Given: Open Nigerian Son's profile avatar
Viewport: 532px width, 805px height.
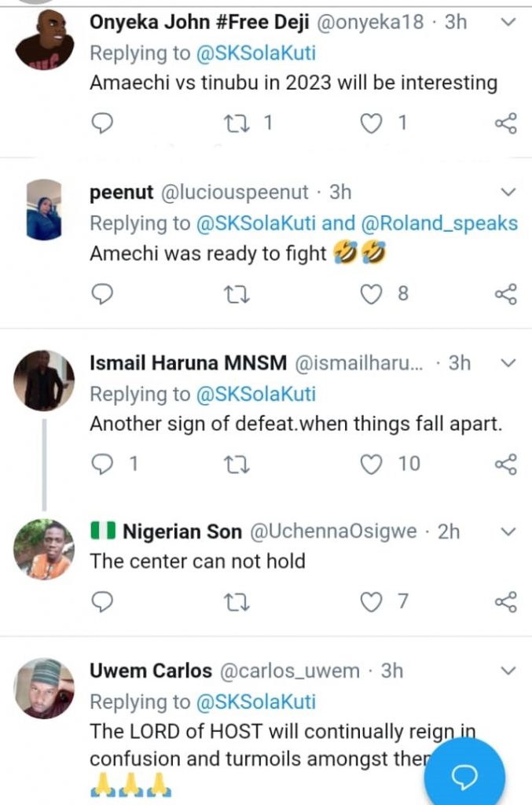Looking at the screenshot, I should 44,550.
